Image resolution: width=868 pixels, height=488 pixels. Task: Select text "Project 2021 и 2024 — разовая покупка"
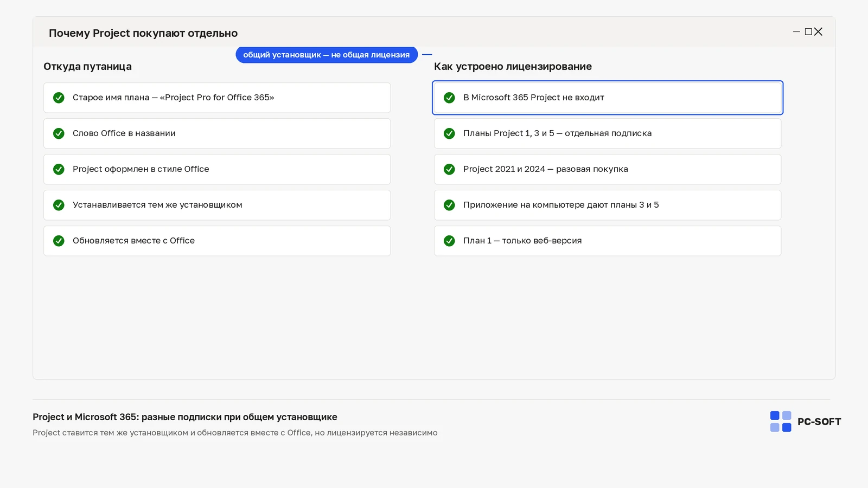click(546, 169)
